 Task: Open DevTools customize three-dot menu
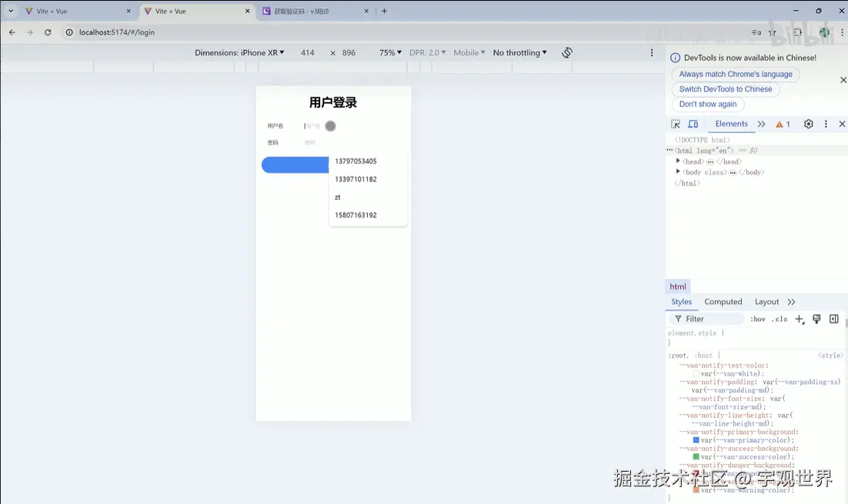pos(826,124)
